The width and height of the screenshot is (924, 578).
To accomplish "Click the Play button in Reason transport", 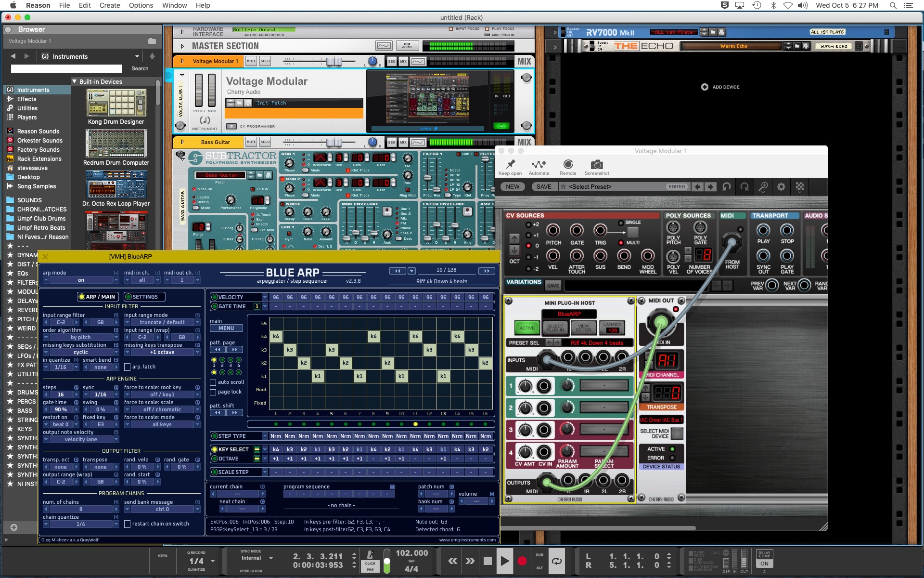I will click(504, 561).
